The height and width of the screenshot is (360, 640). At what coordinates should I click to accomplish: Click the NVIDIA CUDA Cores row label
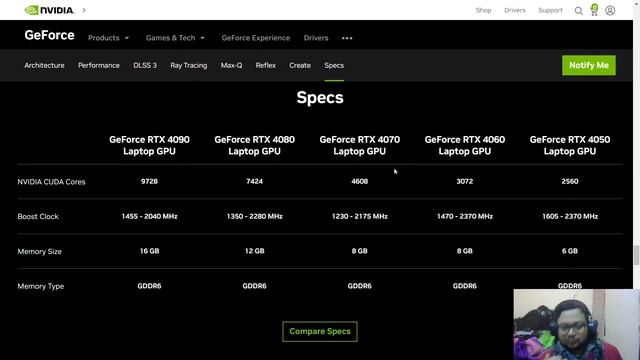coord(51,182)
